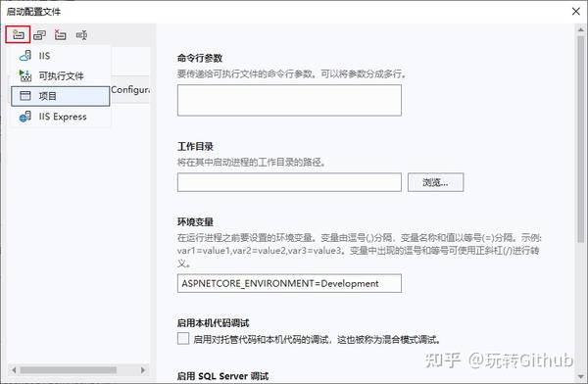Click the ASPNETCORE_ENVIRONMENT variable field
This screenshot has width=588, height=384.
tap(289, 283)
